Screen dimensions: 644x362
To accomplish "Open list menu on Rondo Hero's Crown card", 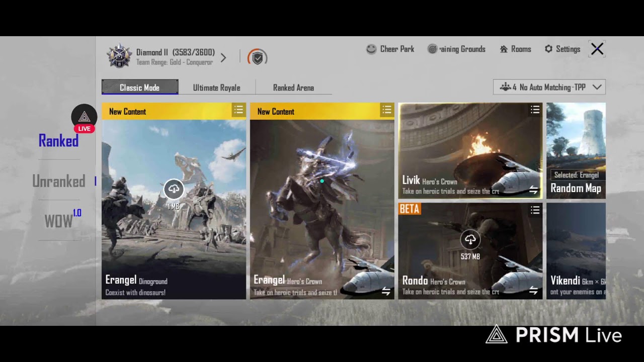I will click(535, 210).
